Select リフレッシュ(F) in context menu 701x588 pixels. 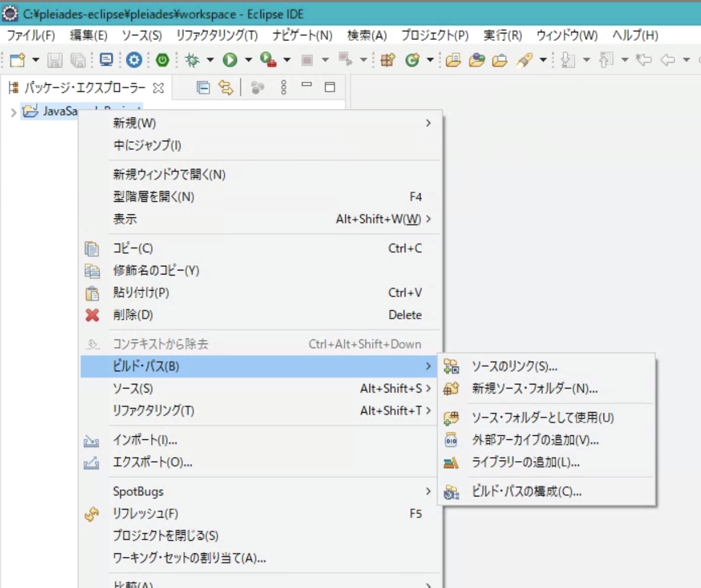[260, 514]
